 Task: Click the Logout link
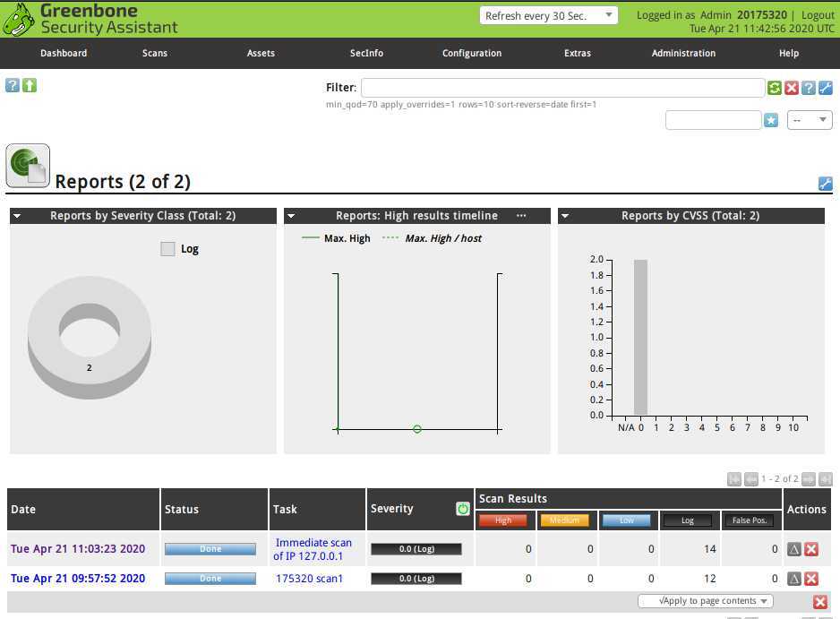[818, 15]
